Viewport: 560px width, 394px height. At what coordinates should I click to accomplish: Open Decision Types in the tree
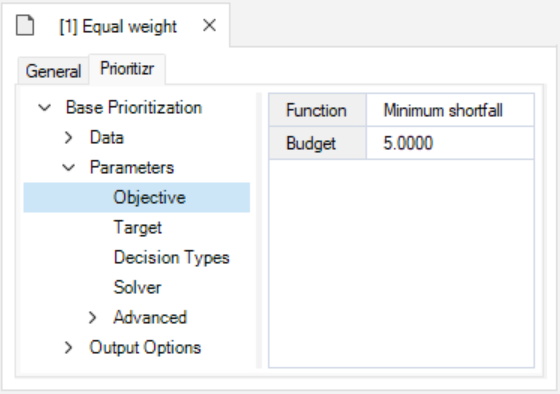pos(171,258)
